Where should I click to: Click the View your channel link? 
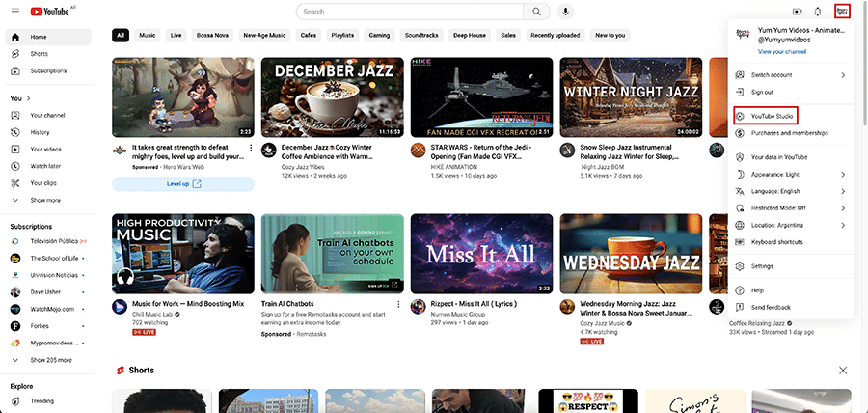coord(782,51)
